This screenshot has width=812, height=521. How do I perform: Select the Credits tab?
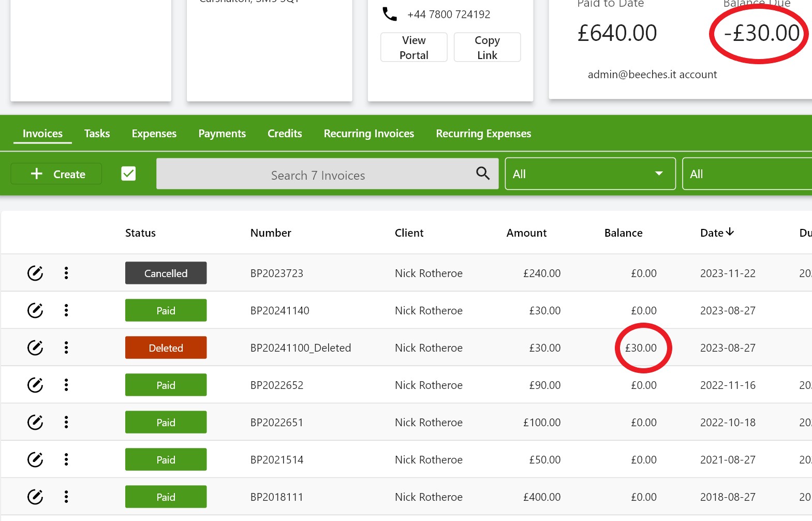click(x=285, y=134)
